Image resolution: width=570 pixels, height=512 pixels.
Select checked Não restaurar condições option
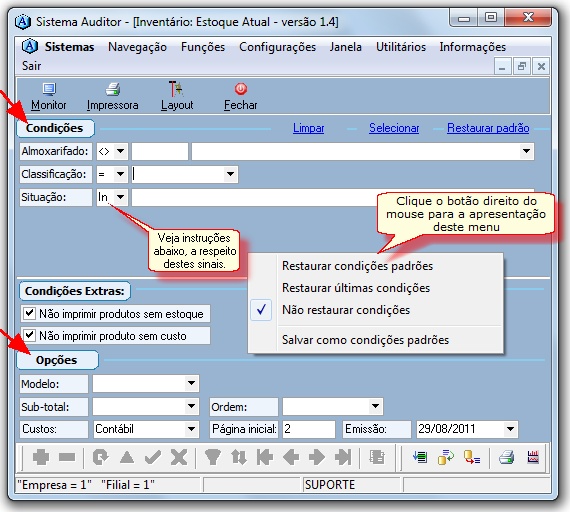pyautogui.click(x=346, y=310)
